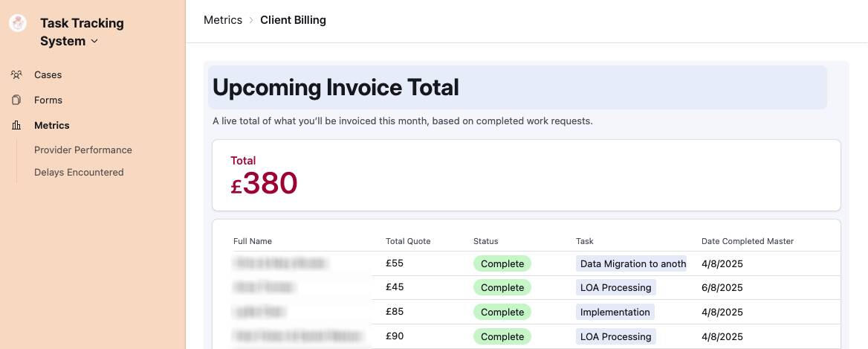Sort by the Status column header

pyautogui.click(x=485, y=241)
